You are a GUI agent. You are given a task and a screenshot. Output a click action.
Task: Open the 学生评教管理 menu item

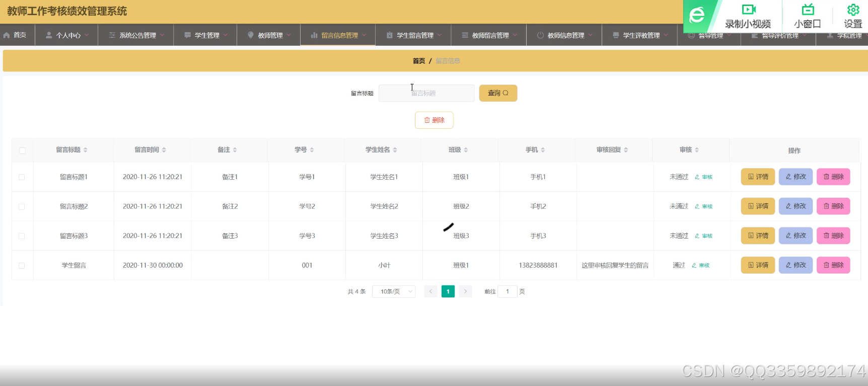[639, 35]
